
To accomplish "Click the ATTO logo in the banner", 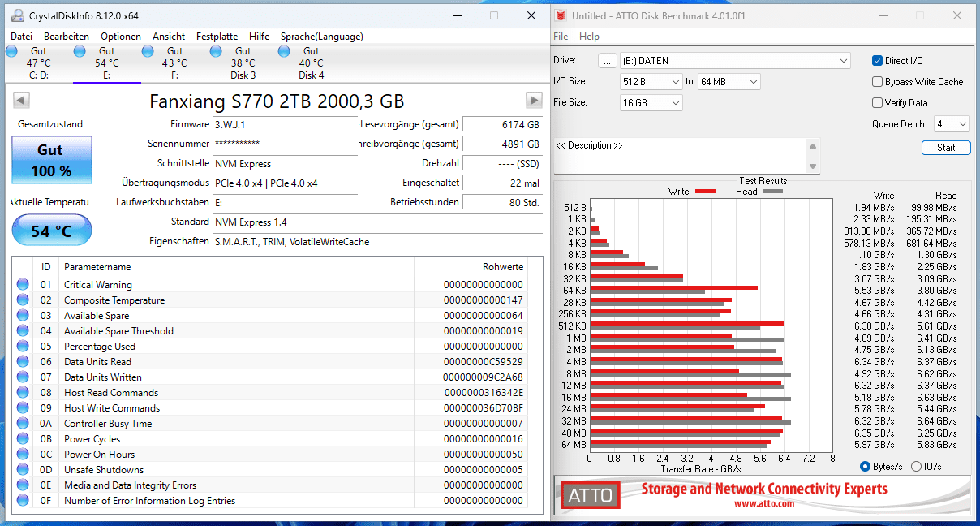I will point(590,495).
